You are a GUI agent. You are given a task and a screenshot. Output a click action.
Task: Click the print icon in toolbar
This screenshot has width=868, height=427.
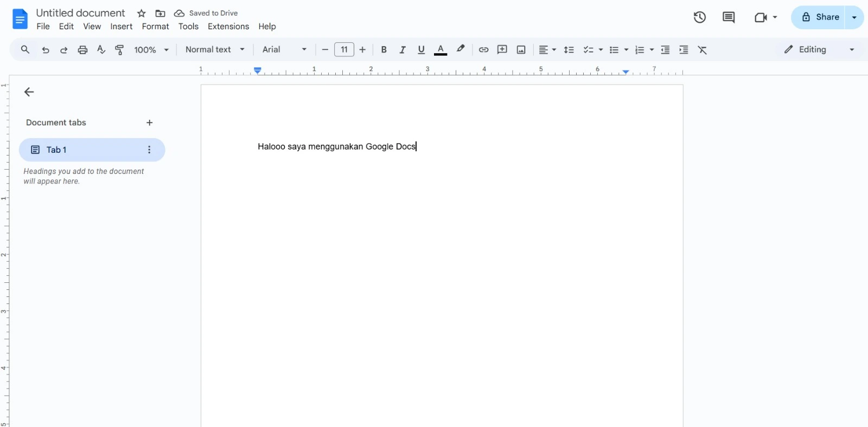tap(82, 50)
